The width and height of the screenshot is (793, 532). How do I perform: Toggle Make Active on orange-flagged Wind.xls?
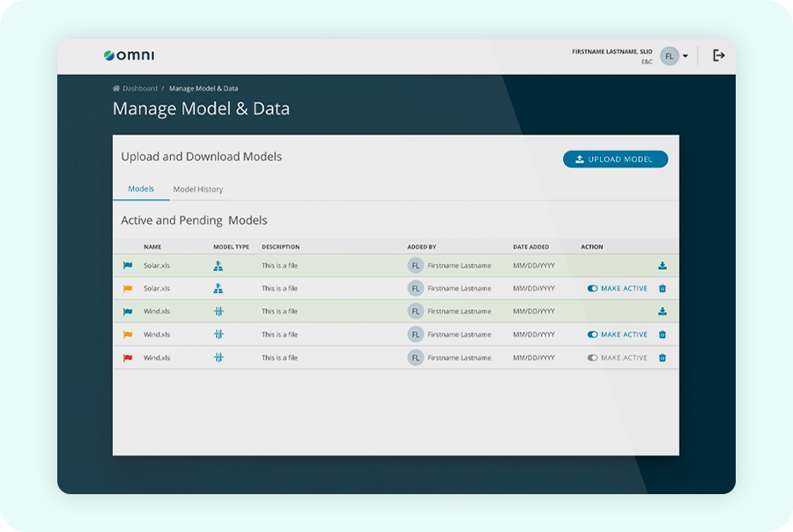click(x=617, y=335)
